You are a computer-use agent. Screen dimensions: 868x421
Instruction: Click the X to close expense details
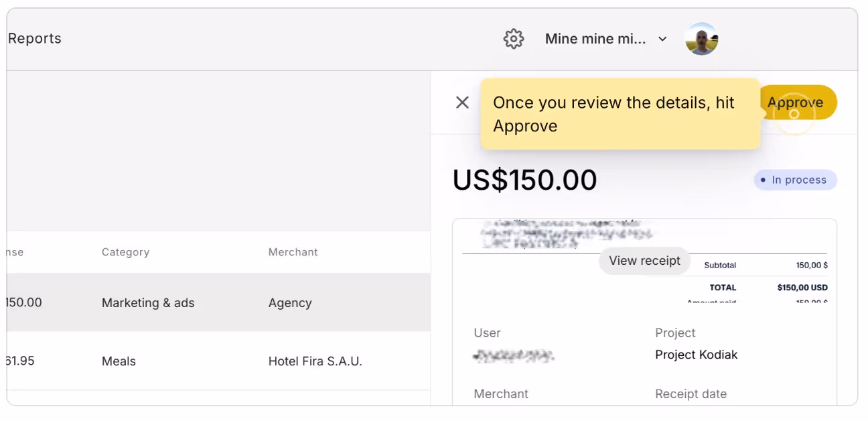pos(462,103)
